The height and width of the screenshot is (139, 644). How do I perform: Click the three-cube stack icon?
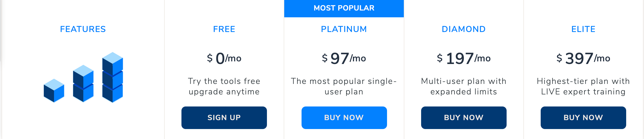point(112,77)
